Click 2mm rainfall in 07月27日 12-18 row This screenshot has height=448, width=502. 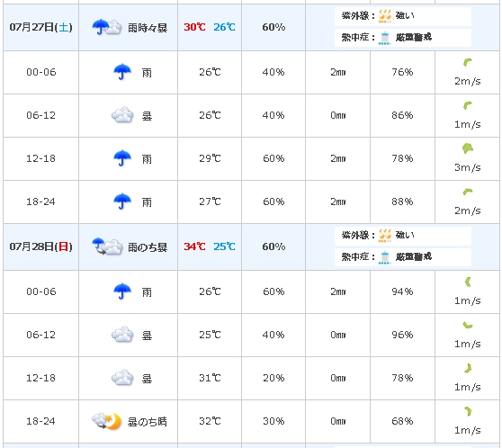coord(338,158)
